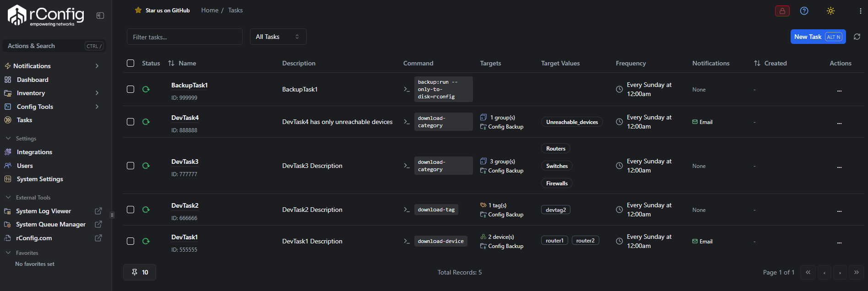Screen dimensions: 868x291
Task: Go to the first page
Action: (x=808, y=272)
